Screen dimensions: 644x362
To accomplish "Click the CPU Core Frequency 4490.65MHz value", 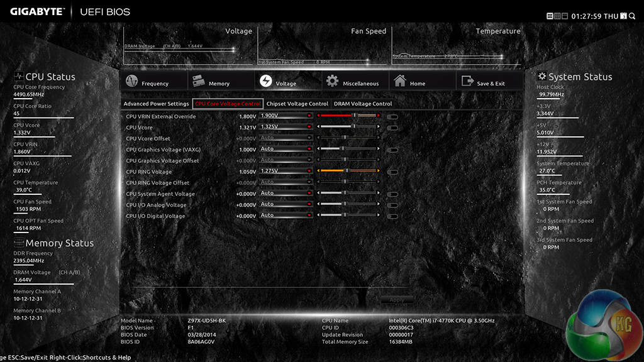I will [x=29, y=94].
